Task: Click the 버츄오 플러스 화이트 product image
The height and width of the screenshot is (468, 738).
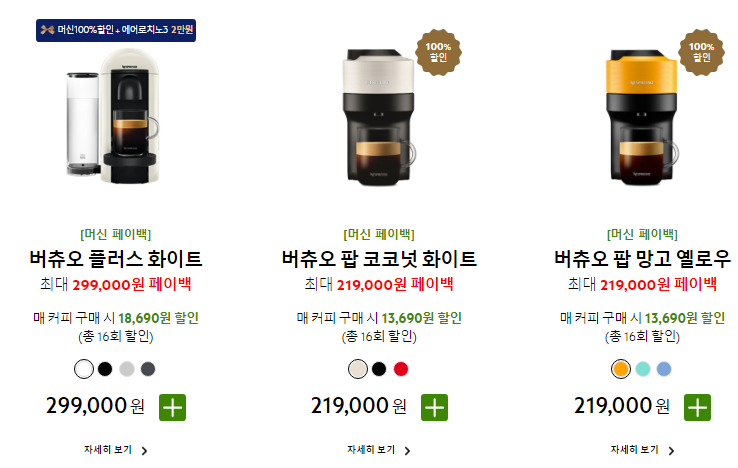Action: (113, 117)
